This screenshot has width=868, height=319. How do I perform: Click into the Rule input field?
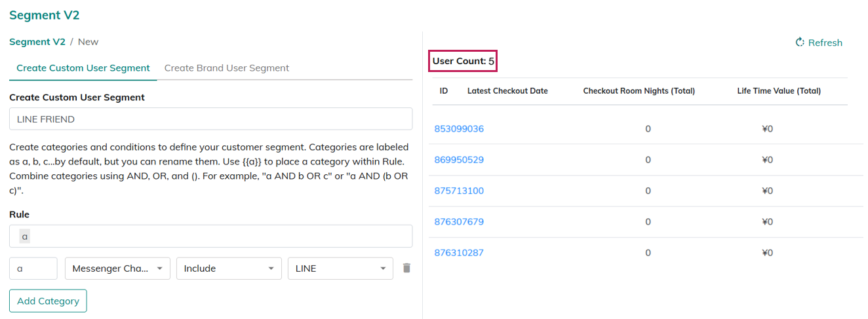(x=210, y=236)
